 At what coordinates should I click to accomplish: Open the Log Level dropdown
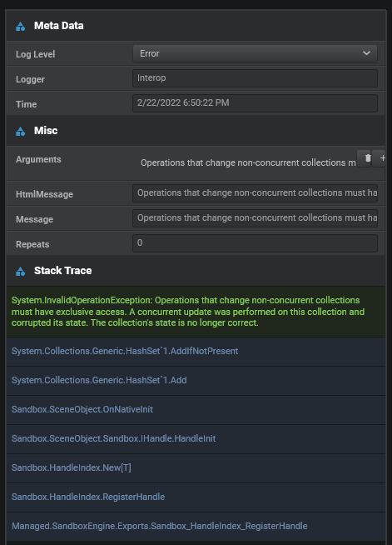[255, 53]
